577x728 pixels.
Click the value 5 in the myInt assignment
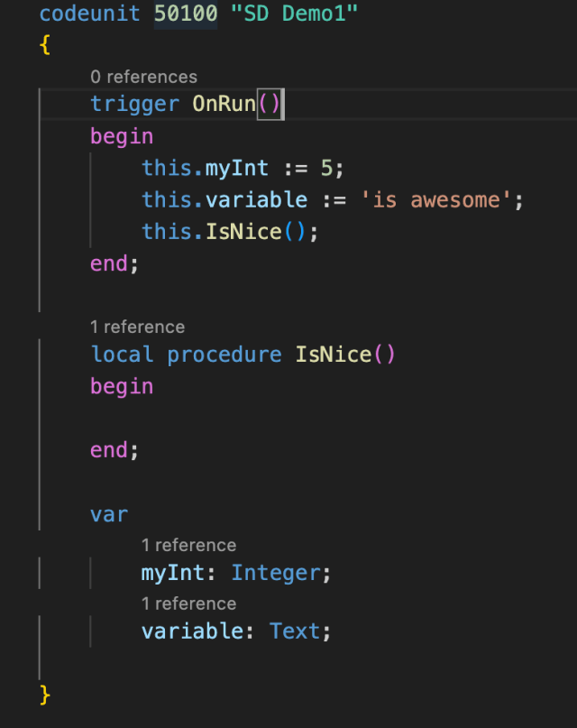pos(326,168)
